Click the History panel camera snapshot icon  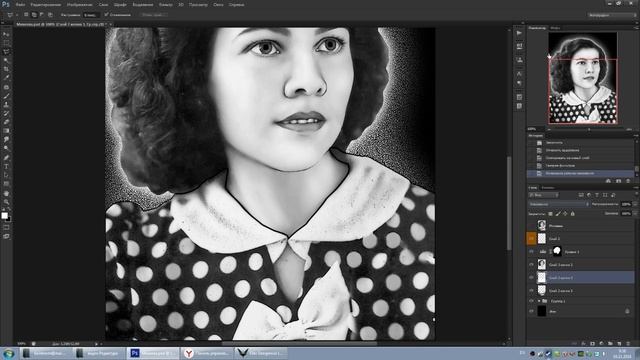[618, 181]
